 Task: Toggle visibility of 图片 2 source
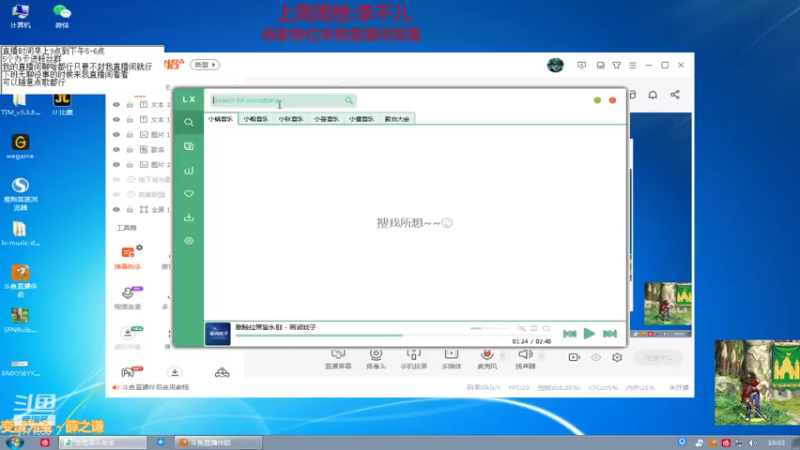(116, 165)
